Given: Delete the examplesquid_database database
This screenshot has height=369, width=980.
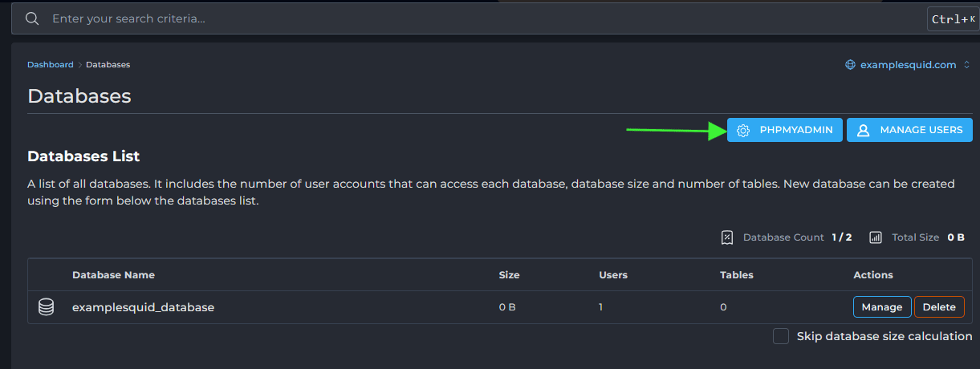Looking at the screenshot, I should pos(939,307).
